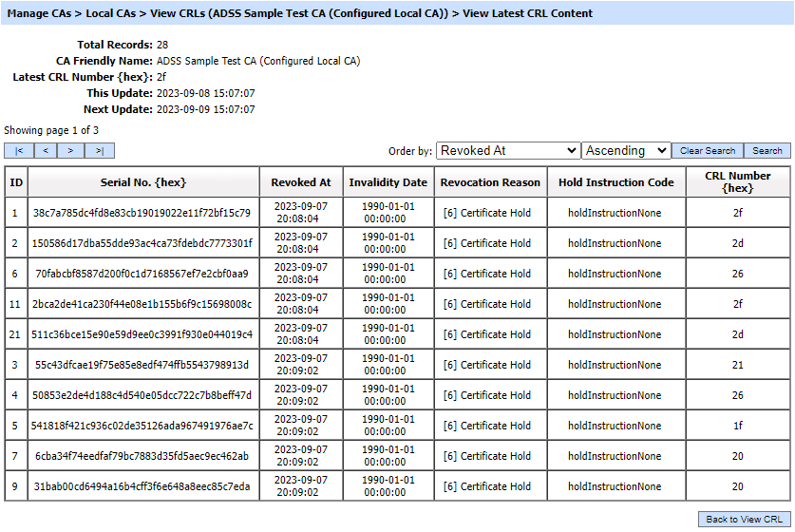Click the Hold Instruction Code column header

pos(615,182)
